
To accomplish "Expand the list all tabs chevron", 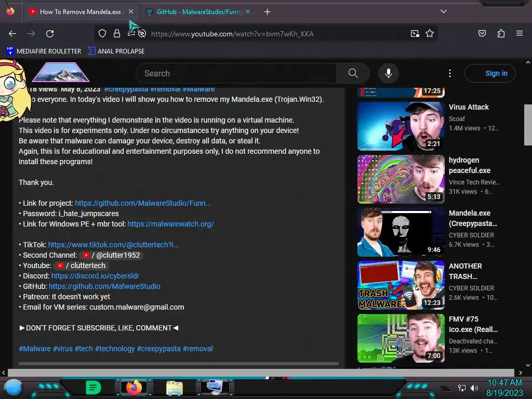I will click(x=444, y=11).
